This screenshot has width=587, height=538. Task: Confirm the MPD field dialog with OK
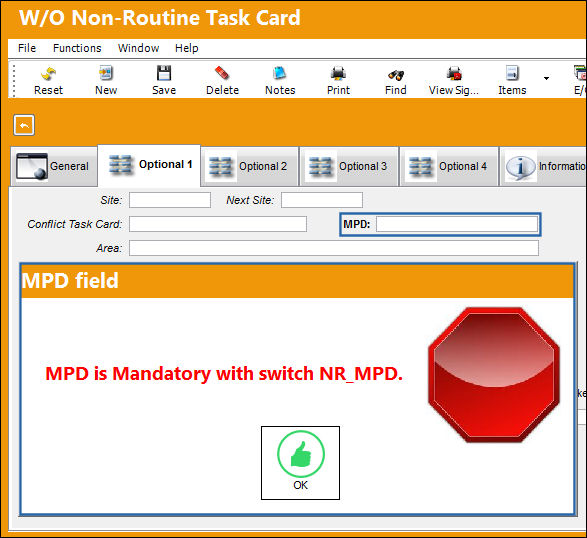pos(300,463)
